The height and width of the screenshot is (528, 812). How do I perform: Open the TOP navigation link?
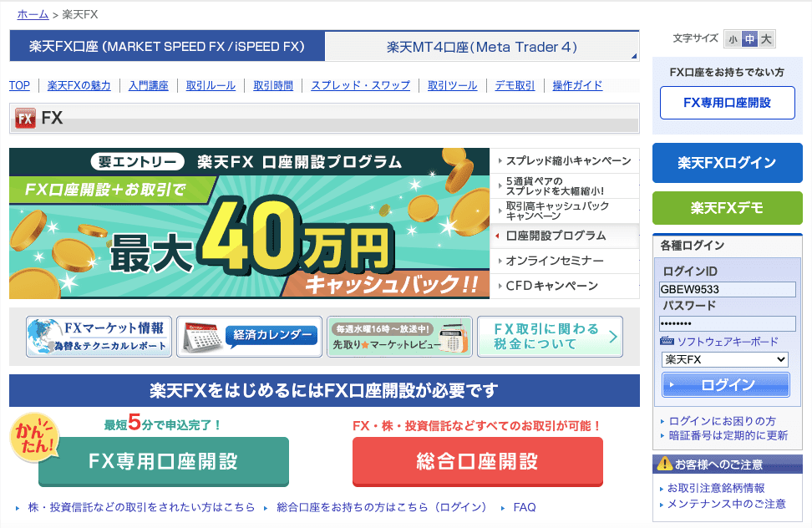click(20, 85)
